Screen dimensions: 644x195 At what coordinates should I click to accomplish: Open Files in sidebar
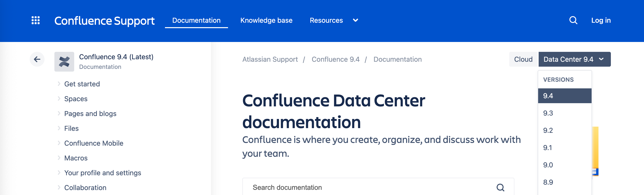tap(71, 128)
